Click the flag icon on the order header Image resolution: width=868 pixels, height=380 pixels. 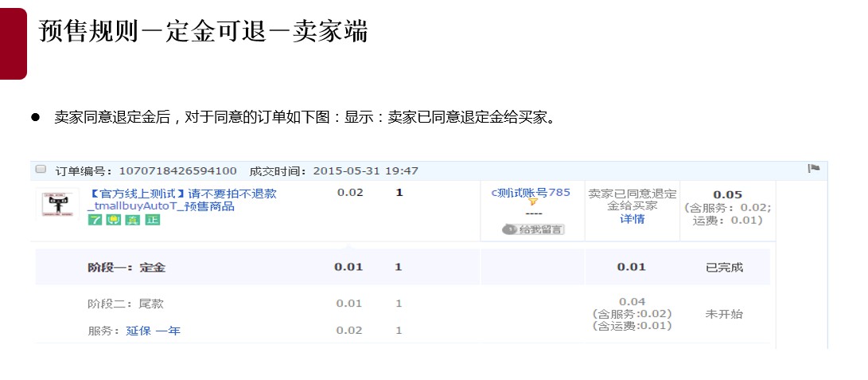coord(813,168)
